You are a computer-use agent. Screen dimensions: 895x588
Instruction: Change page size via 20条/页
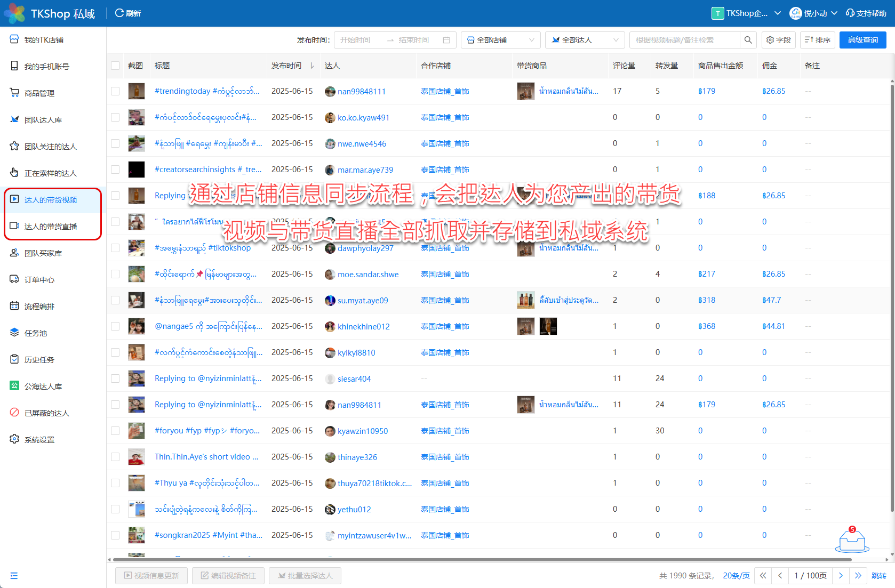[736, 576]
